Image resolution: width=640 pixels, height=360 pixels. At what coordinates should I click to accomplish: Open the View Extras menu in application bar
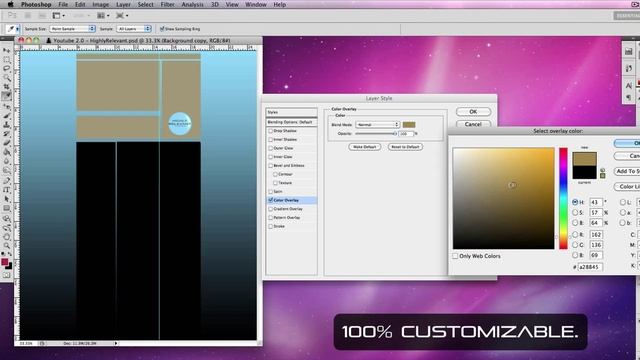(58, 16)
